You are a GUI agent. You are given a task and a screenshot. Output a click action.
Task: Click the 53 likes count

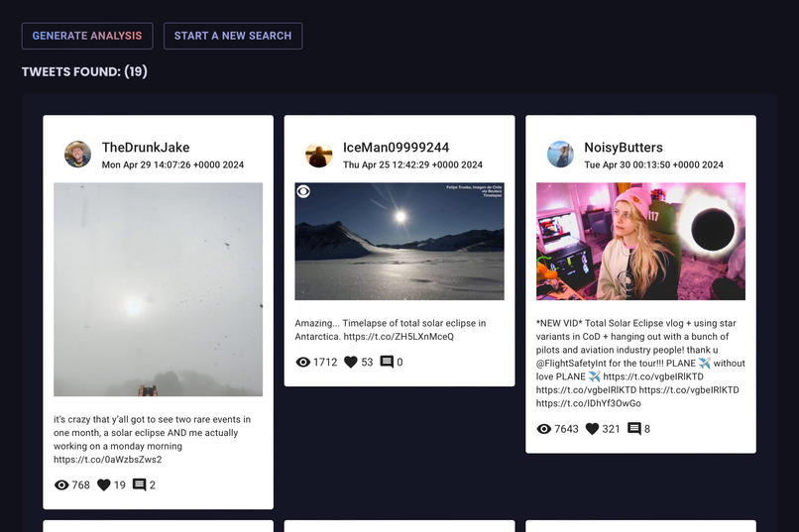point(367,362)
